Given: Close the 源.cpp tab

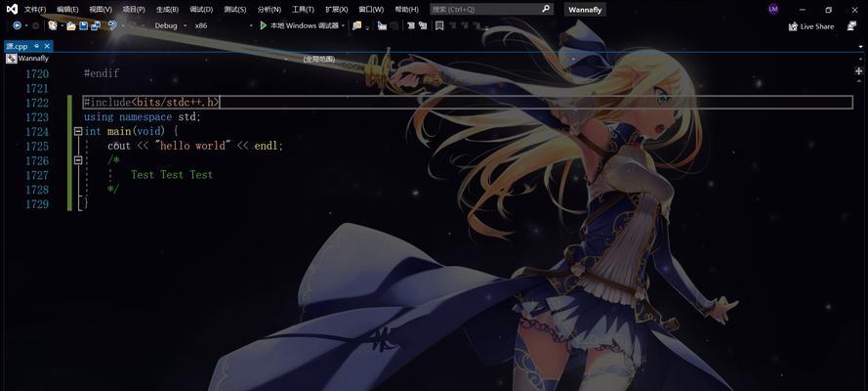Looking at the screenshot, I should point(47,46).
